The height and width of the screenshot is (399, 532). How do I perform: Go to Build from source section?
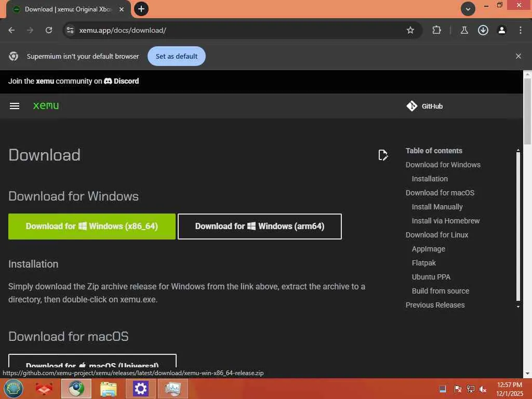click(441, 291)
